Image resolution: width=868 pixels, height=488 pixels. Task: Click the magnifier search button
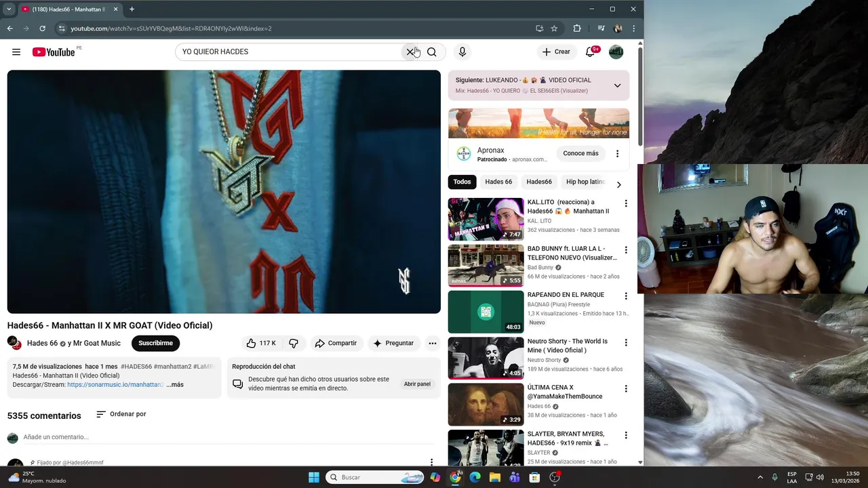[x=432, y=52]
